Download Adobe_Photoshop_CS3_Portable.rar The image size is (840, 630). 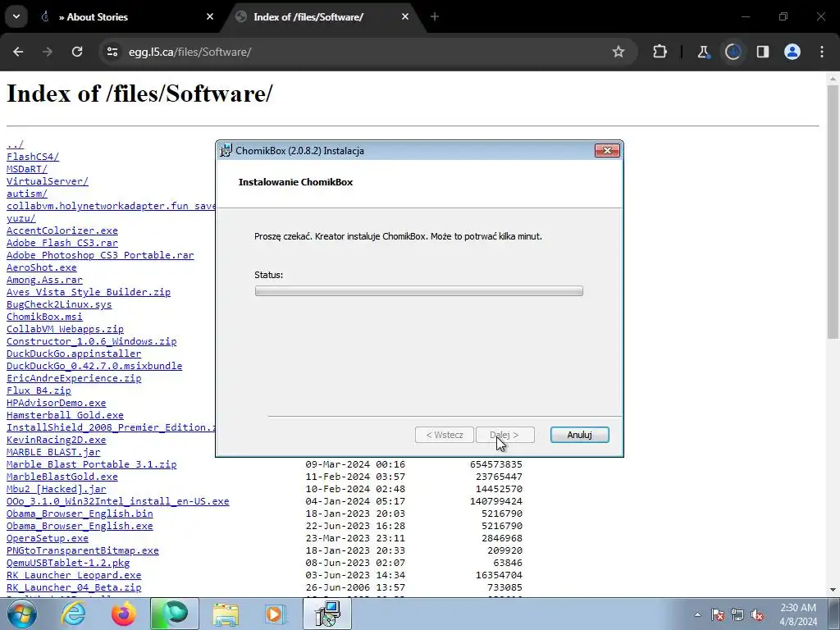click(100, 255)
